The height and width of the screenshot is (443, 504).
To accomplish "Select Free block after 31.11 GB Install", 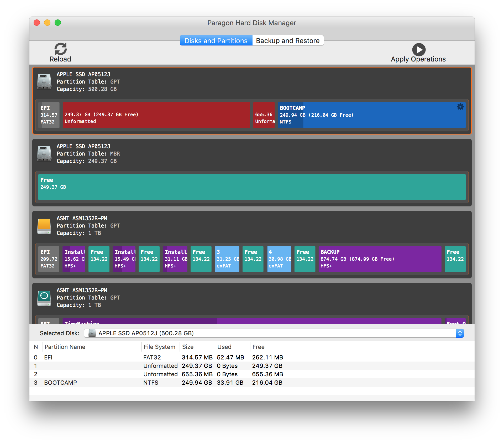I will click(x=201, y=259).
